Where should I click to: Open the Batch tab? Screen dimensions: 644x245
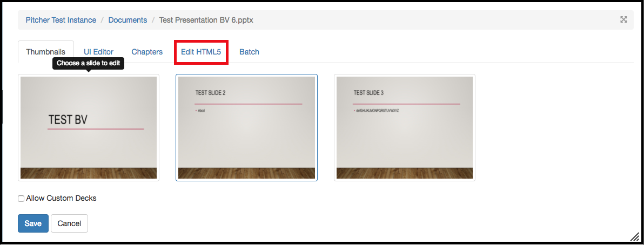pos(249,52)
